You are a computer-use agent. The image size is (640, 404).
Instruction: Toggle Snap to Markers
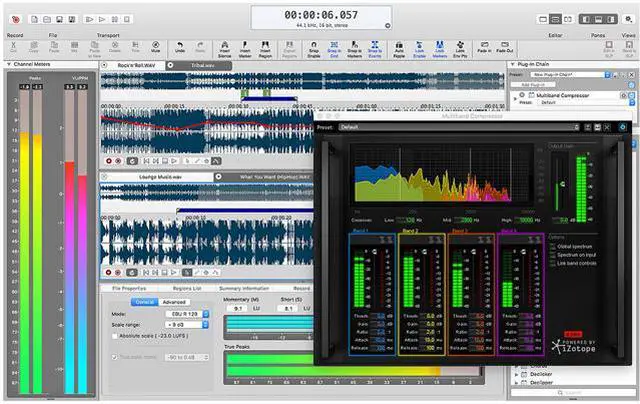pyautogui.click(x=354, y=49)
